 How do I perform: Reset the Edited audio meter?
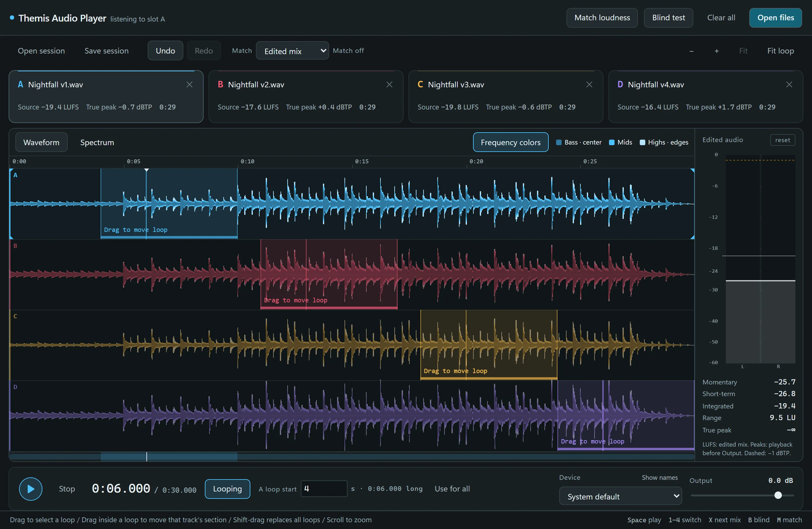pos(782,140)
